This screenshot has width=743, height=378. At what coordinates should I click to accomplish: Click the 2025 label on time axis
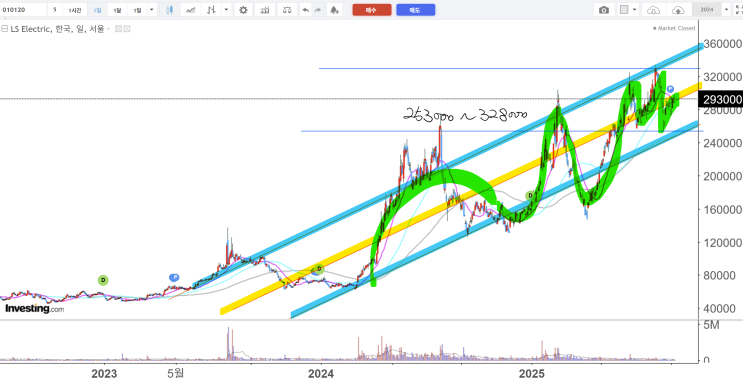tap(533, 372)
